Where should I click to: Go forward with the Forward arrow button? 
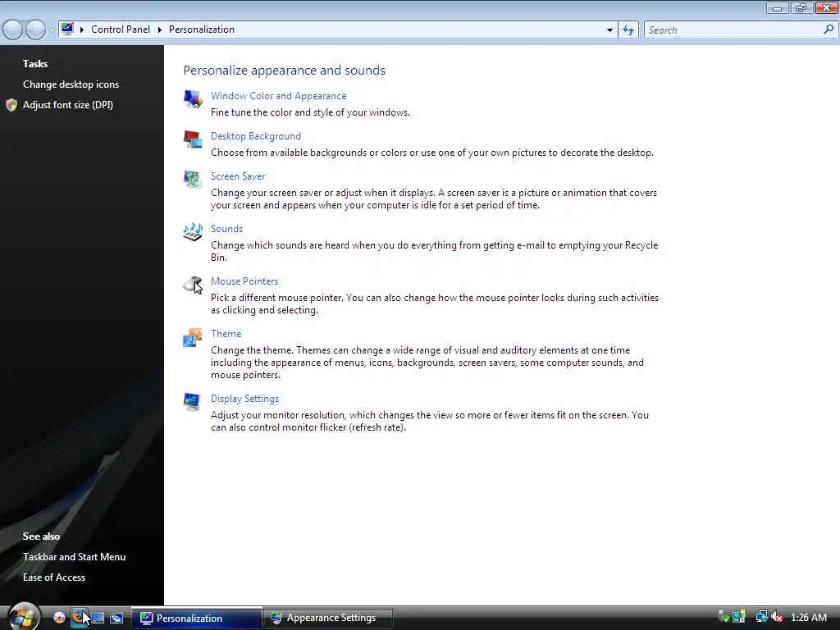(35, 30)
